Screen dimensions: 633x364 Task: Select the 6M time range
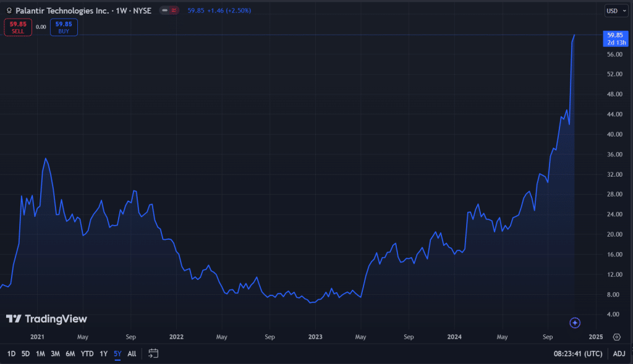click(x=70, y=354)
